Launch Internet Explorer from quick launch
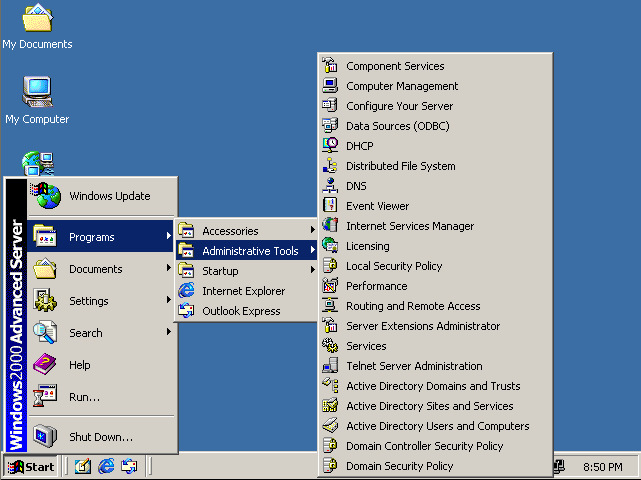This screenshot has height=480, width=641. coord(106,466)
